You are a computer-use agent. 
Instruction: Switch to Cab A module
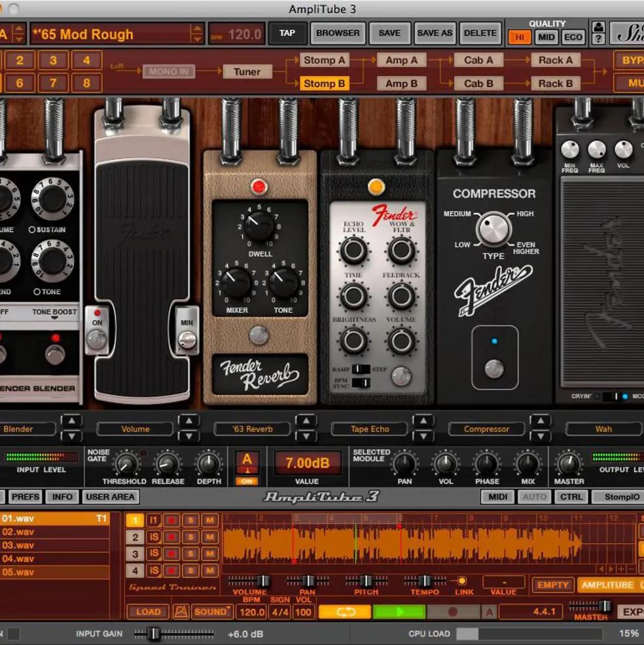click(x=478, y=60)
